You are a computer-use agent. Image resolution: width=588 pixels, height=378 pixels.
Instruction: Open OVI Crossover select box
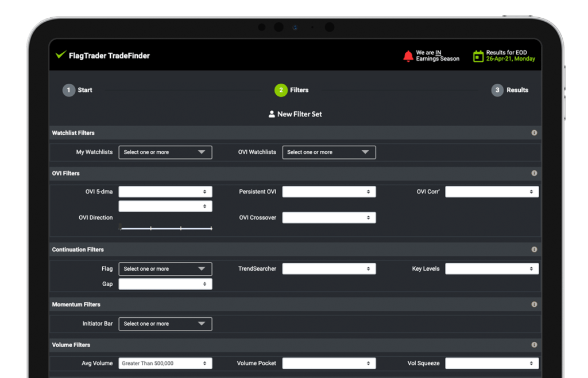click(329, 217)
